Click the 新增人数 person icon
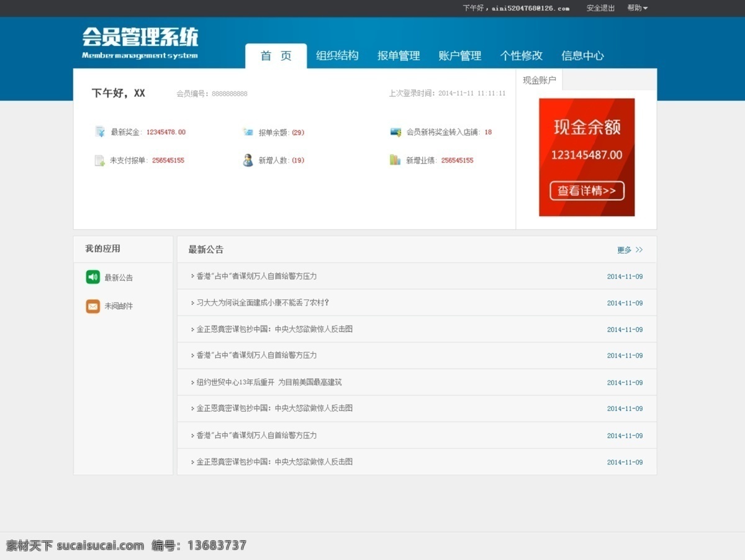 [x=248, y=160]
